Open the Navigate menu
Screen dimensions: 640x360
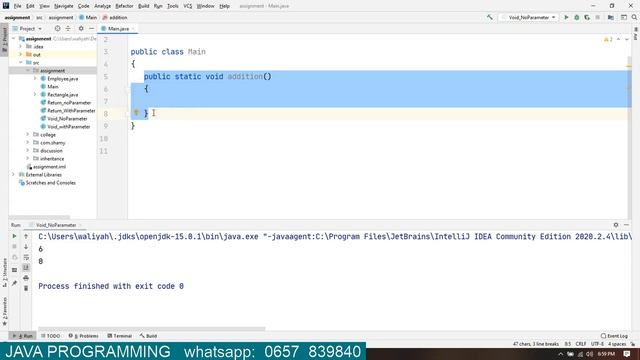(64, 6)
